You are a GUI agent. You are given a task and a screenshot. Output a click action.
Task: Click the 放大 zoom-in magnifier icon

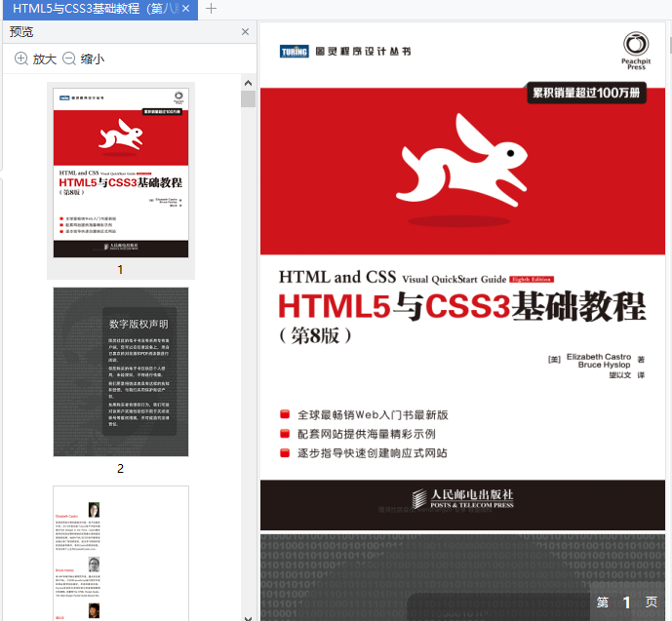click(21, 58)
